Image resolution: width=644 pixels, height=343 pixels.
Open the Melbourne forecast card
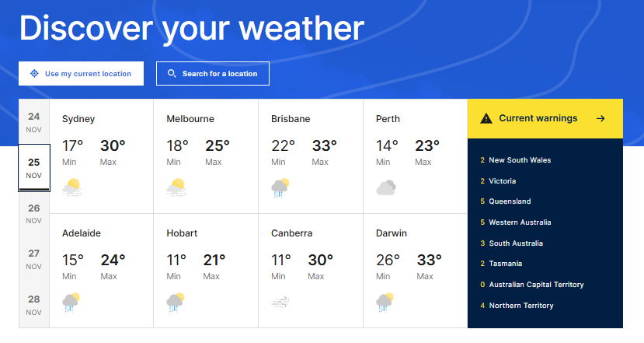pos(206,156)
